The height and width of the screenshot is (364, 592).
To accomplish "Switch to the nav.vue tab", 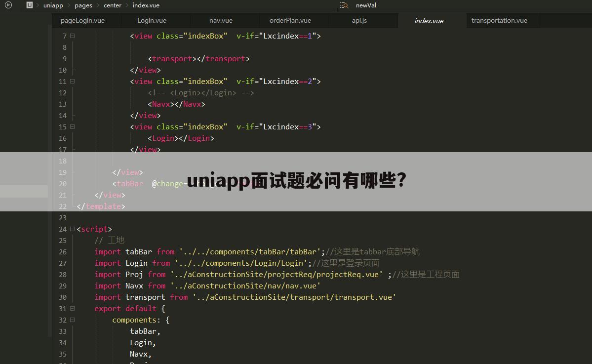I will click(x=221, y=20).
